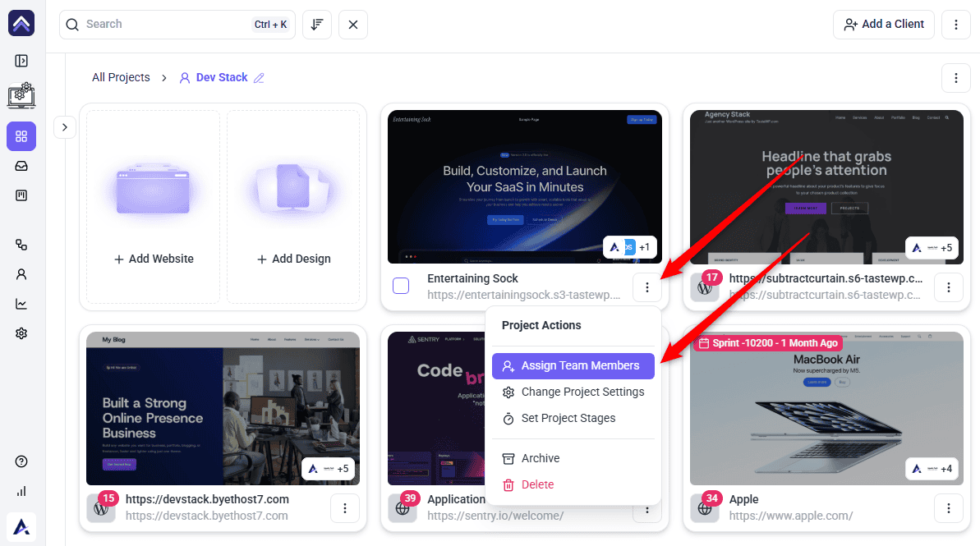The height and width of the screenshot is (546, 980).
Task: Edit Dev Stack name with pencil icon
Action: (259, 78)
